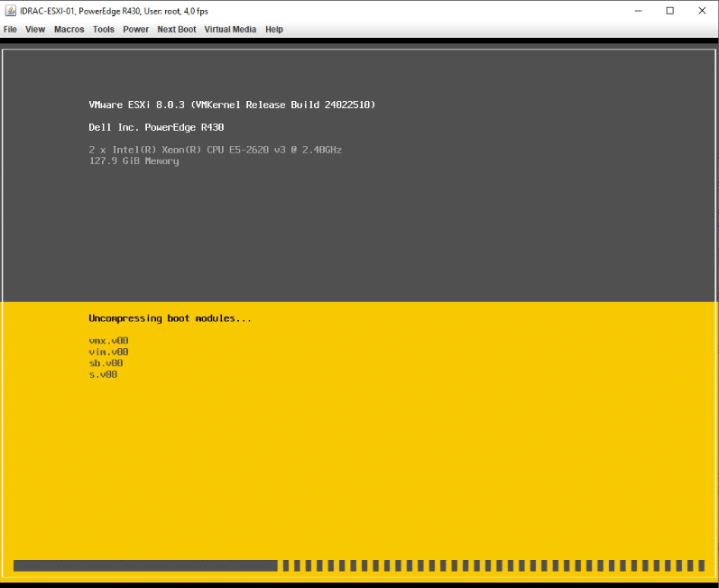
Task: Maximize the iDRAC console window
Action: pyautogui.click(x=669, y=11)
